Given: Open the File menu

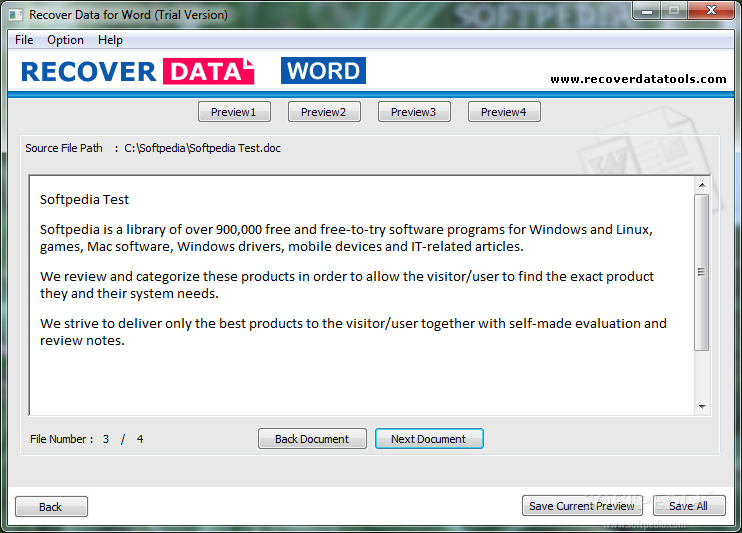Looking at the screenshot, I should click(24, 40).
